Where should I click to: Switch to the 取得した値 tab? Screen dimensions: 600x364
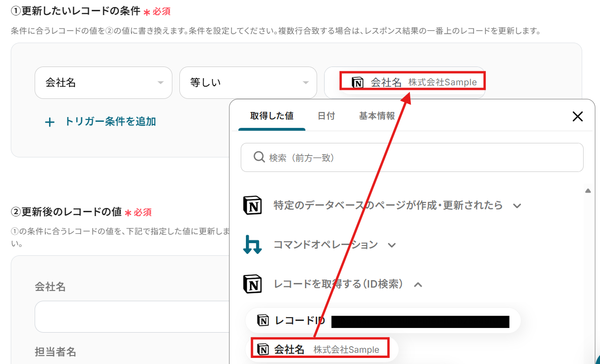coord(272,116)
